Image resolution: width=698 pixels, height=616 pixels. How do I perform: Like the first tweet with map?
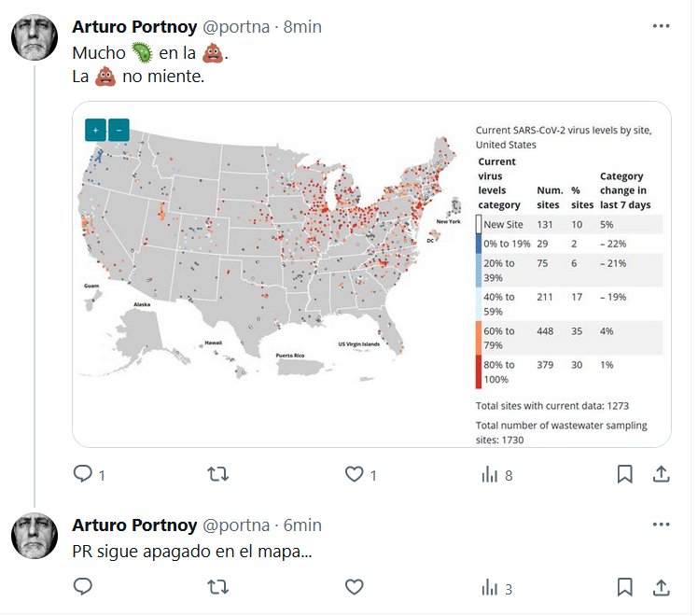tap(354, 474)
